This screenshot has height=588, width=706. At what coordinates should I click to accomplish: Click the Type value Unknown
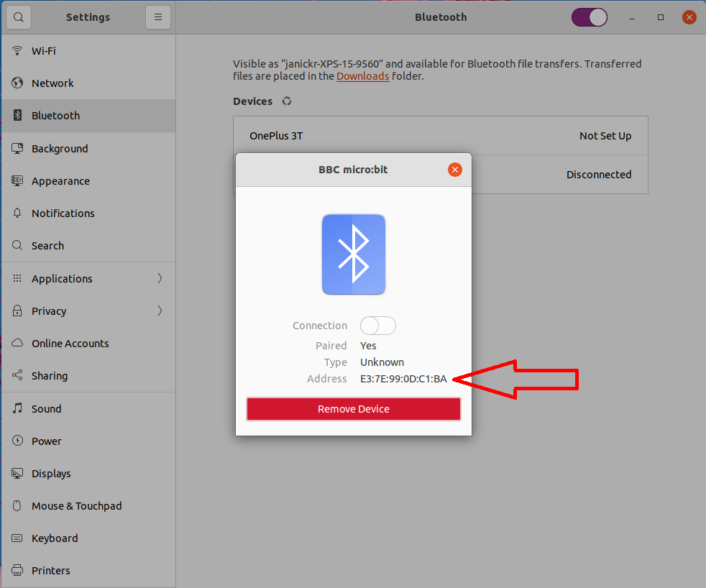point(382,362)
